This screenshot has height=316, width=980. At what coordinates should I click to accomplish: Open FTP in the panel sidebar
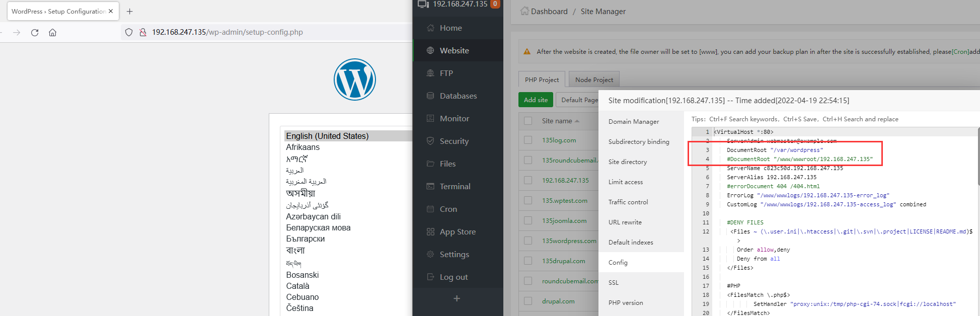click(x=458, y=73)
